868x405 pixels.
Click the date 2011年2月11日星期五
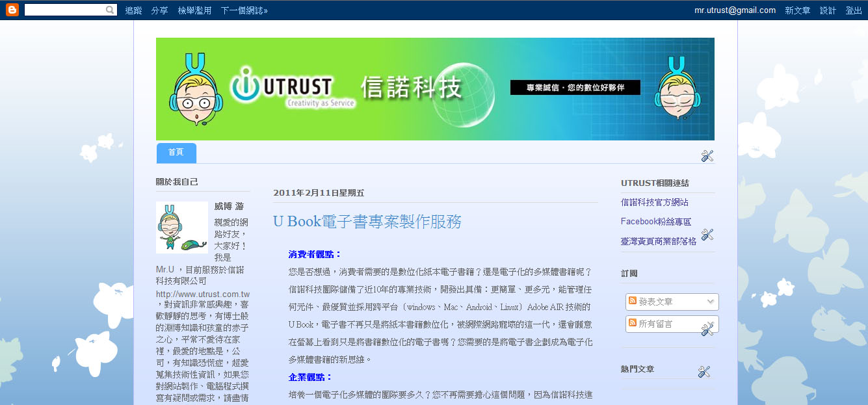(x=319, y=193)
